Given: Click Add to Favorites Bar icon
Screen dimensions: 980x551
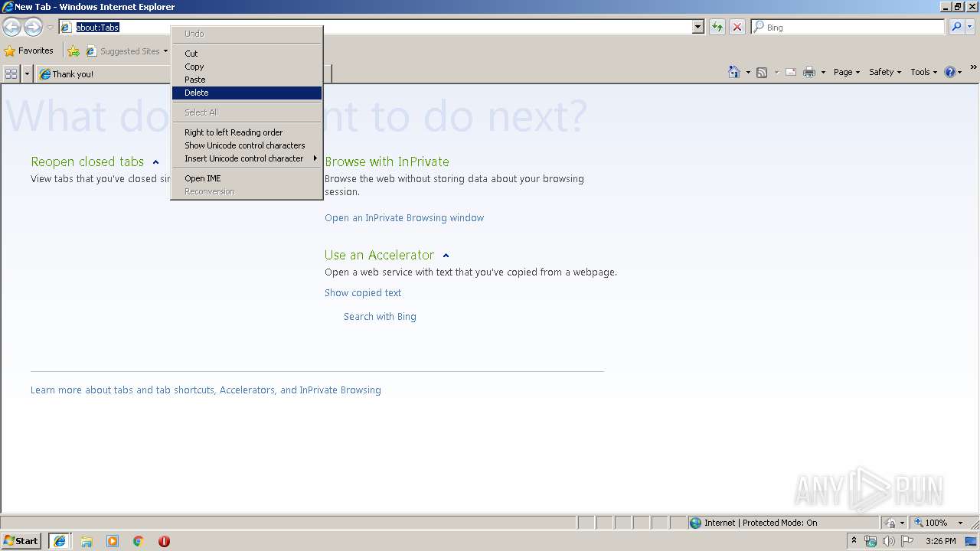Looking at the screenshot, I should [73, 51].
